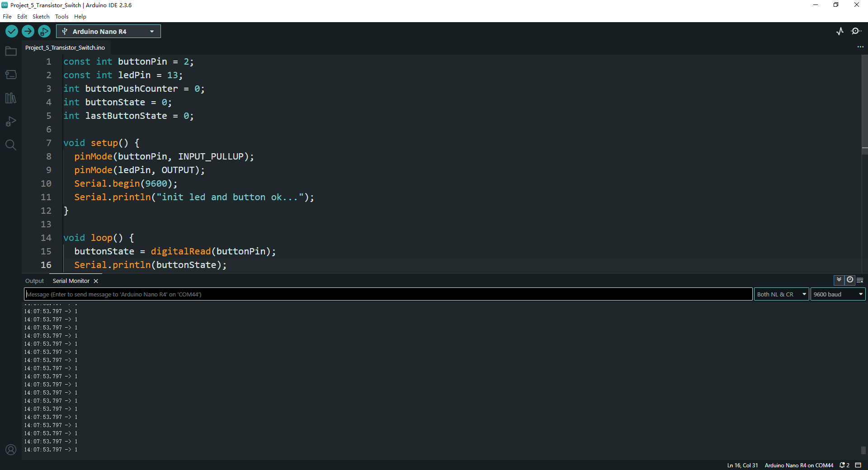Close the Serial Monitor tab
Viewport: 868px width, 470px height.
96,281
